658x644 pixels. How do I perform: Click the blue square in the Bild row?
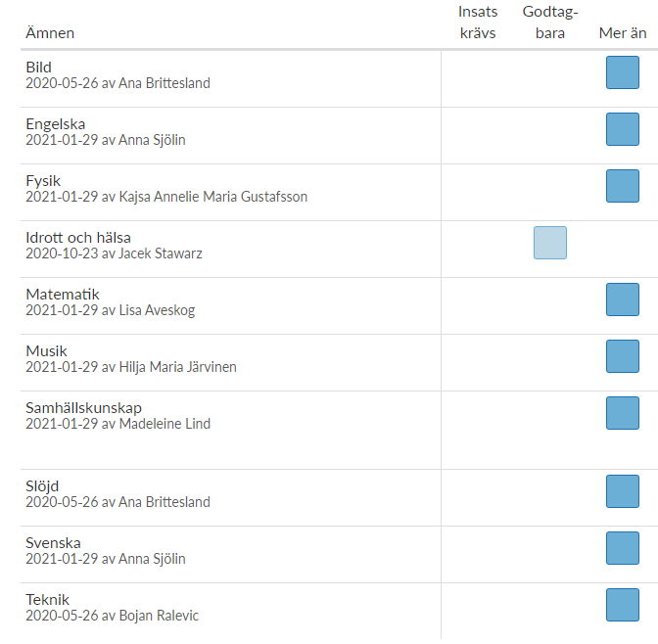(x=623, y=72)
